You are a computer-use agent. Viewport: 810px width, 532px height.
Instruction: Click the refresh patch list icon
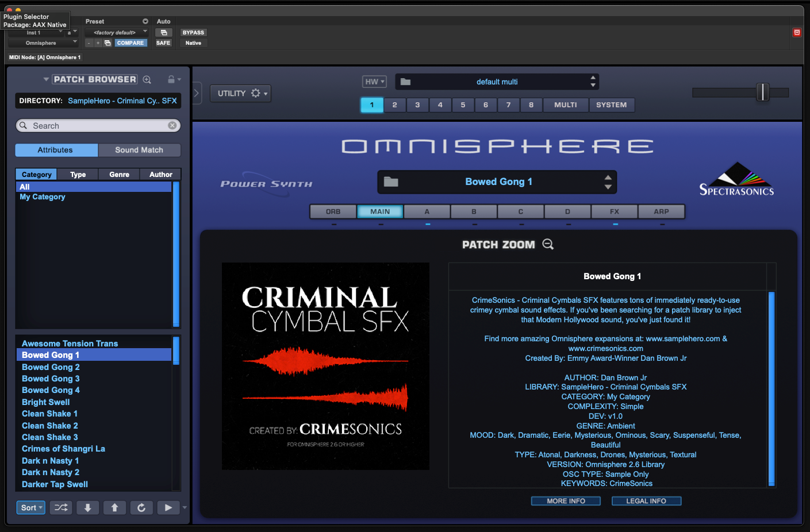coord(141,507)
